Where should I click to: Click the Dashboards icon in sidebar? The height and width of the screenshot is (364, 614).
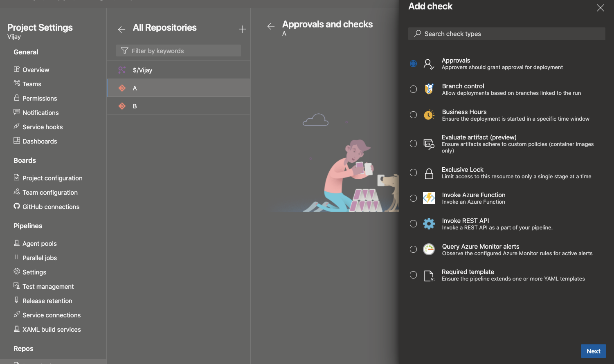click(x=17, y=140)
